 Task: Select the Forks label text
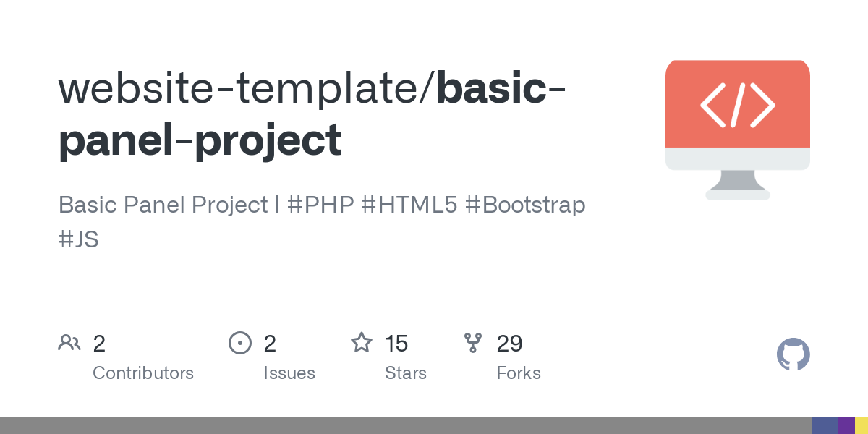(519, 373)
